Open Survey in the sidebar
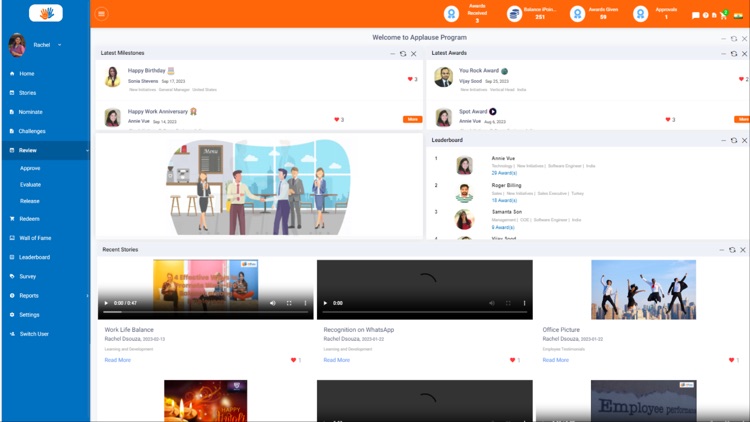 click(27, 277)
